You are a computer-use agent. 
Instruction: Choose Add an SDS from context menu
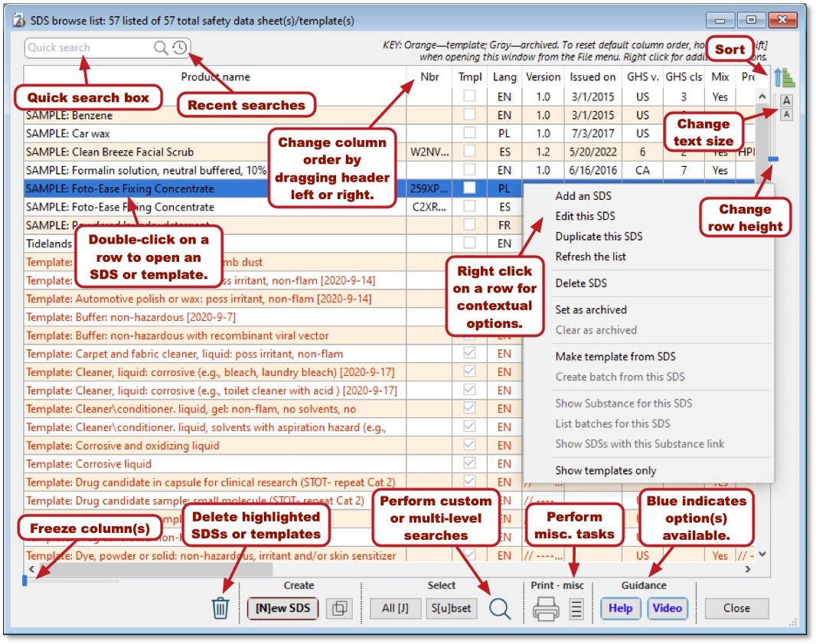583,196
